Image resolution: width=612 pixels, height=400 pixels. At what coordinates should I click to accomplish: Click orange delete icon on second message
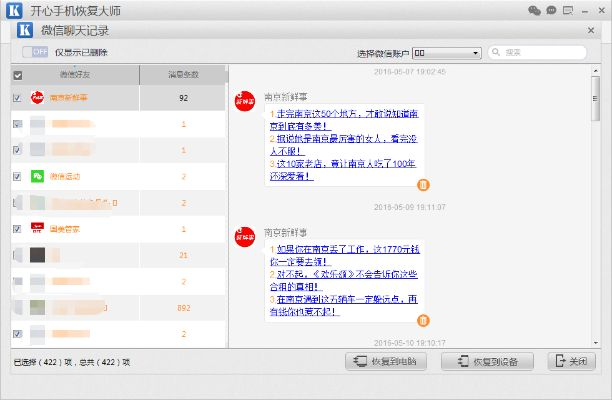click(x=423, y=320)
